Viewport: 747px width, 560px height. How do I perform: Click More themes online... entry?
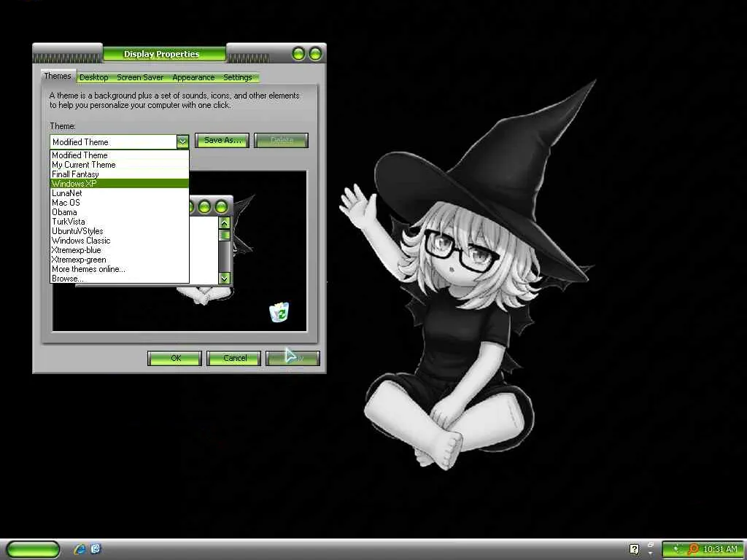(120, 270)
